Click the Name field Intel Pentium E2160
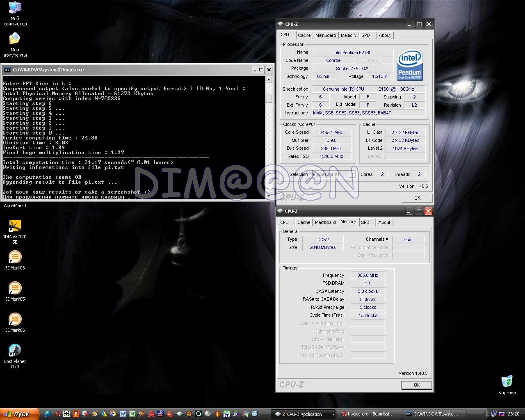 [352, 52]
